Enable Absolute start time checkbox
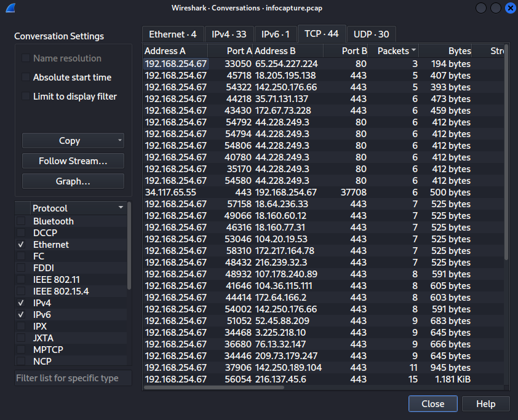This screenshot has height=420, width=518. coord(26,77)
